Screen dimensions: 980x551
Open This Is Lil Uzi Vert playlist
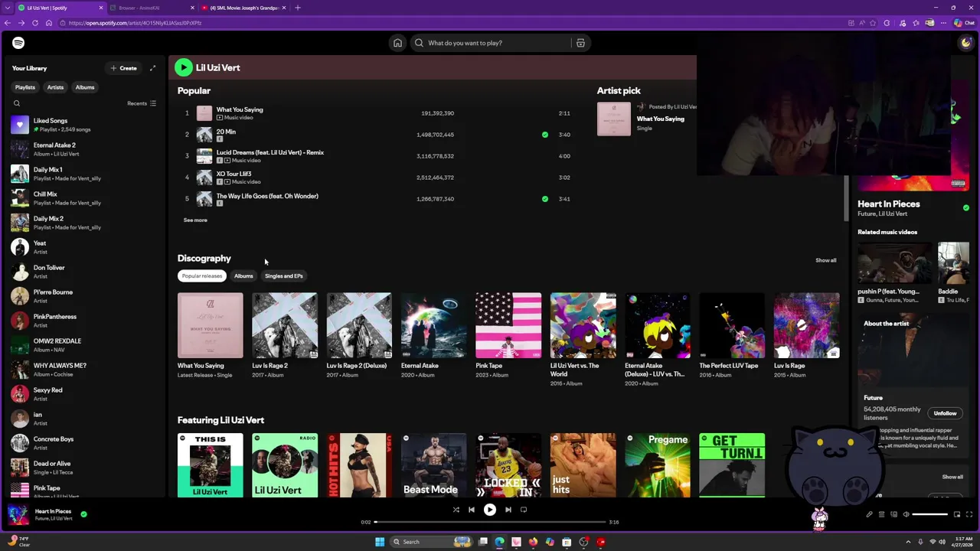211,465
